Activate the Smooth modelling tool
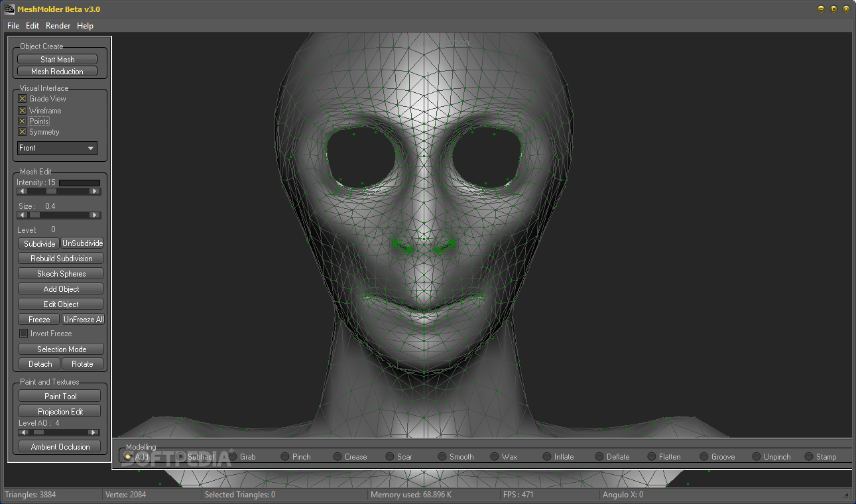Image resolution: width=856 pixels, height=504 pixels. point(442,456)
